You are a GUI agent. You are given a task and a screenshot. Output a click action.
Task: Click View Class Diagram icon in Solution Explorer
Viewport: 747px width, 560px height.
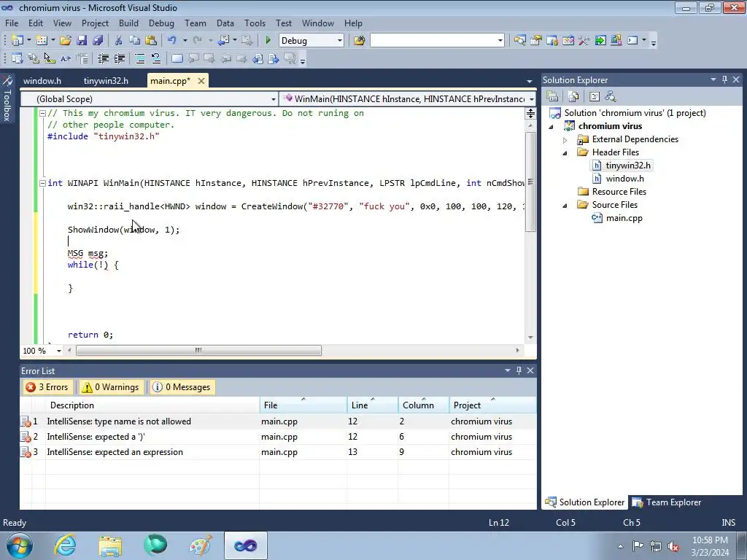click(x=611, y=97)
